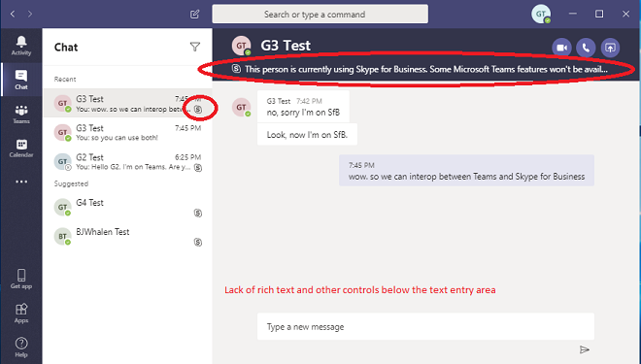Switch to the Teams section
The width and height of the screenshot is (641, 364).
(21, 114)
